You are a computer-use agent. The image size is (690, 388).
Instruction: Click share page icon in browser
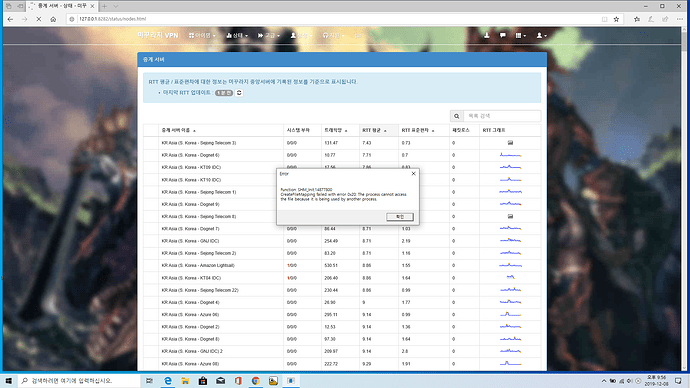click(665, 19)
